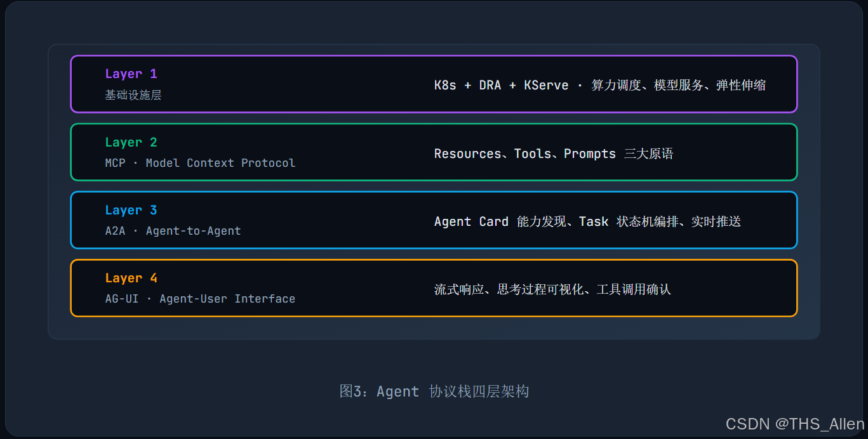The image size is (868, 439).
Task: Click MCP · Model Context Protocol subtitle
Action: tap(200, 163)
